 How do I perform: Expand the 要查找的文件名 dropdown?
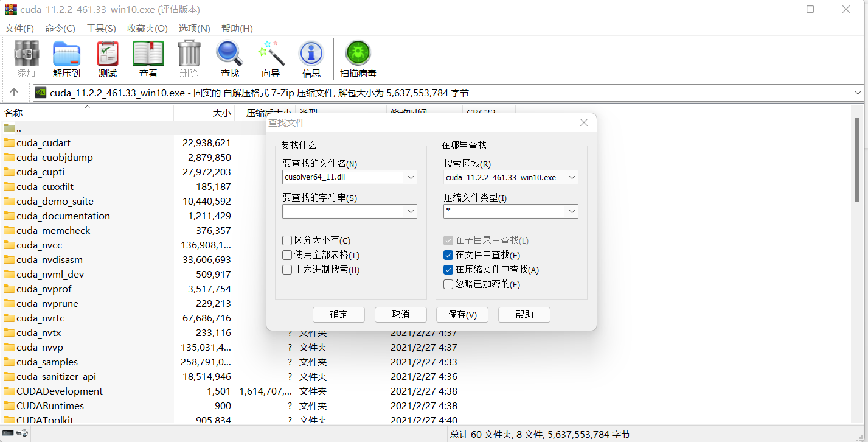411,177
